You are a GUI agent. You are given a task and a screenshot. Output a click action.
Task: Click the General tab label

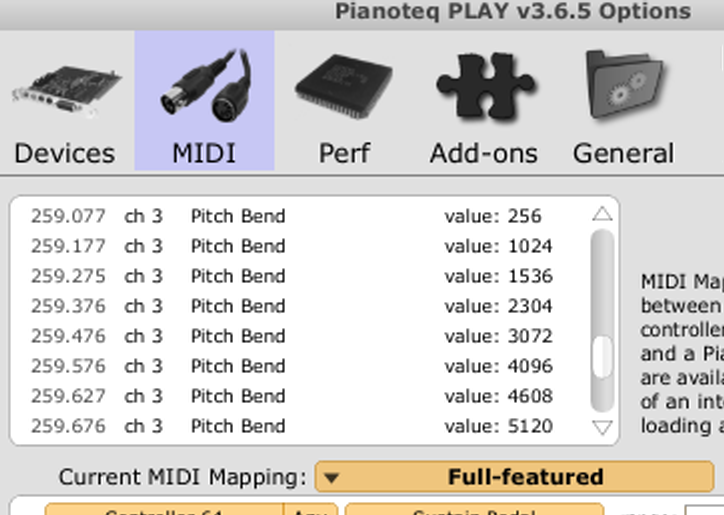pos(623,153)
